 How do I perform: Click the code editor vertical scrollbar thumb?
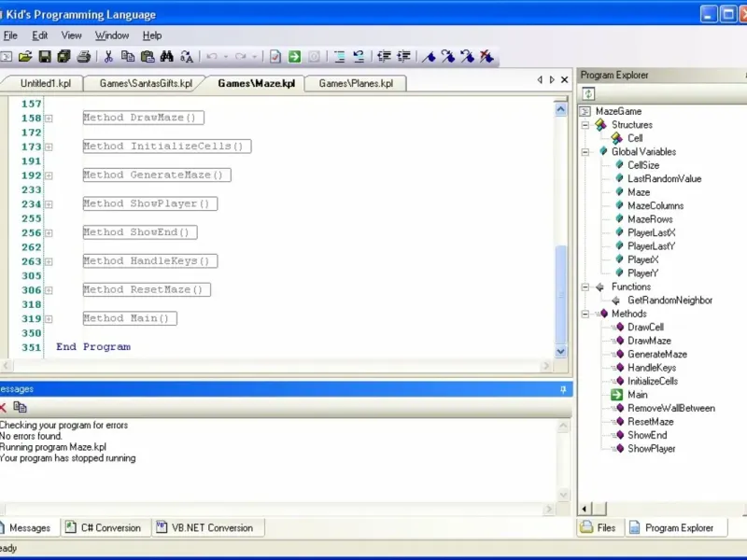(x=561, y=294)
